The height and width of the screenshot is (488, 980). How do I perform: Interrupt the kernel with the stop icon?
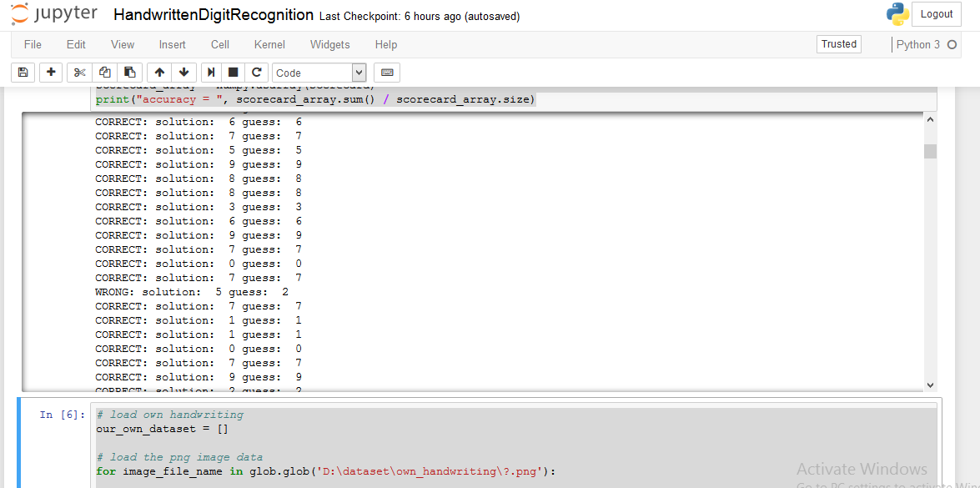[x=234, y=72]
